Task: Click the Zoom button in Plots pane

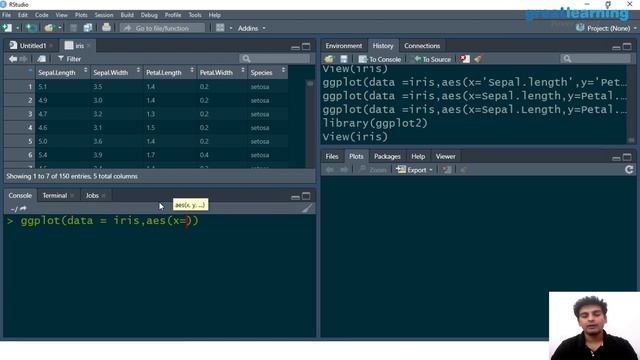Action: (x=373, y=170)
